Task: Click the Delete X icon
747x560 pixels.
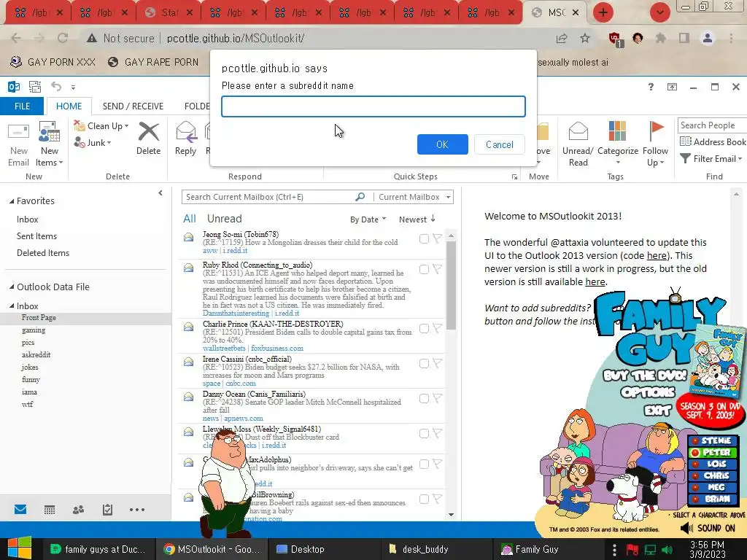Action: [x=148, y=131]
